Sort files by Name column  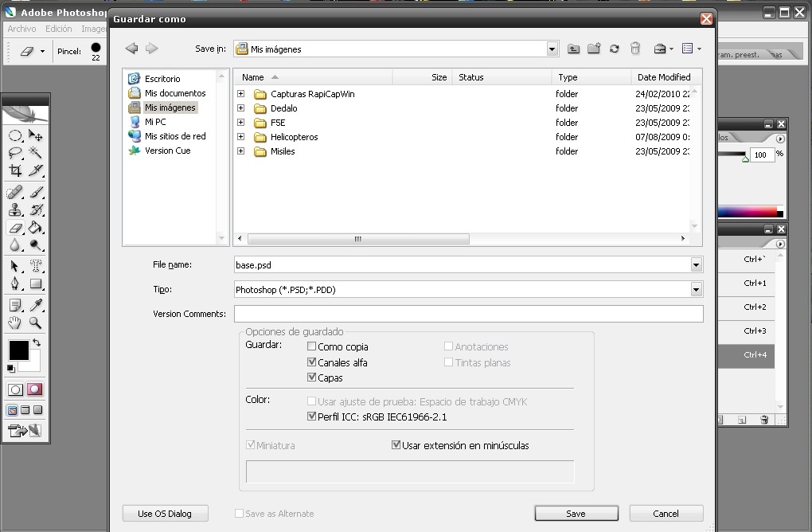click(x=313, y=77)
